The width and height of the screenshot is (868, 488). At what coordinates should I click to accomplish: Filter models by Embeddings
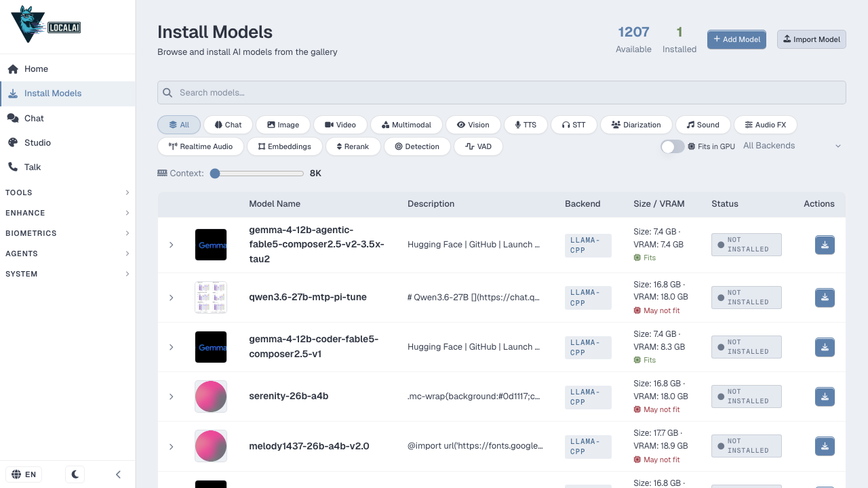(x=285, y=146)
